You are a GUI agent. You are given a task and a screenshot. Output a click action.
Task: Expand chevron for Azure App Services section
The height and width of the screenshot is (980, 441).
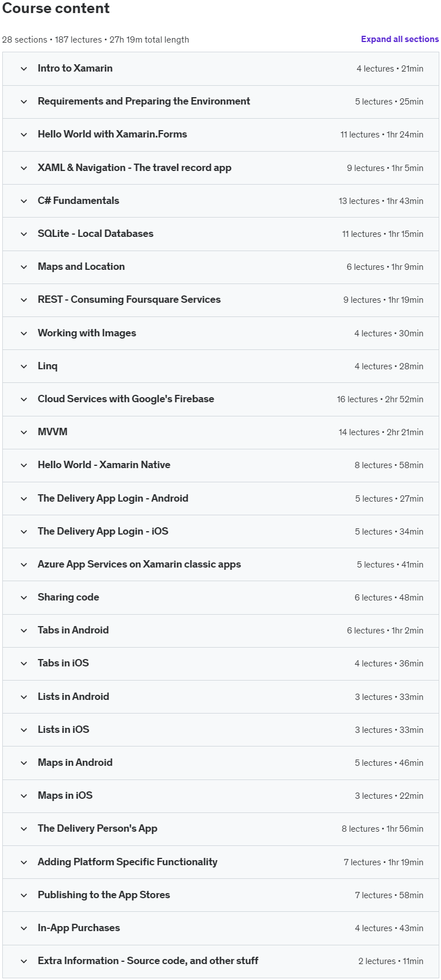[24, 565]
